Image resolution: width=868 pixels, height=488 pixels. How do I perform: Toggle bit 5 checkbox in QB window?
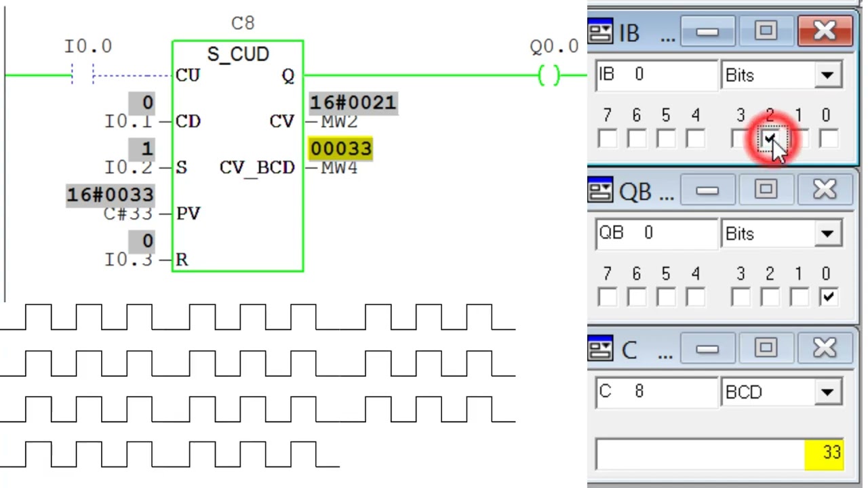[666, 297]
